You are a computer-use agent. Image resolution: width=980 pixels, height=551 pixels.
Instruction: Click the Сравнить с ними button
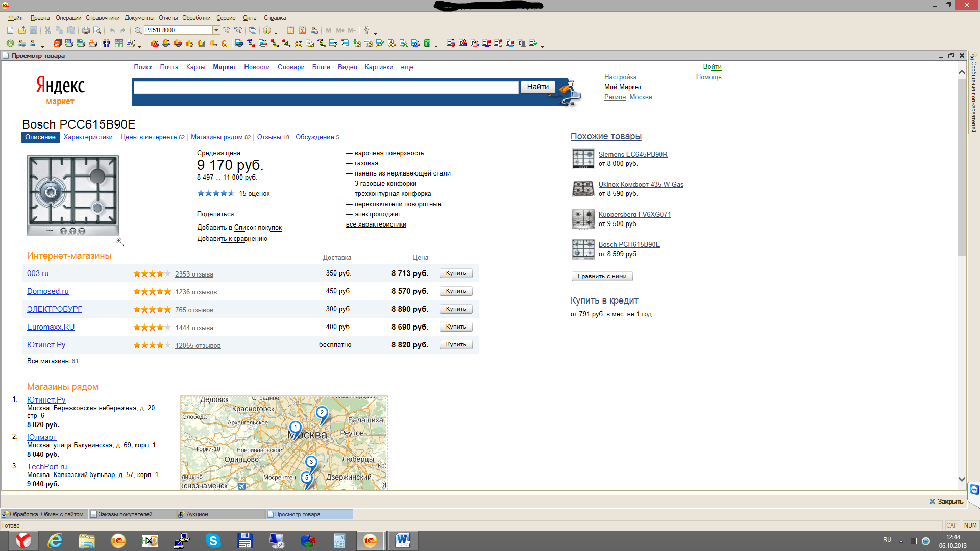click(x=602, y=276)
